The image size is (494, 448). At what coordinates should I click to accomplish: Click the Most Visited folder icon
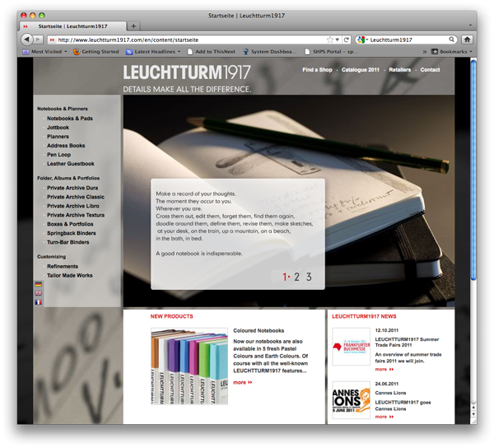coord(26,52)
